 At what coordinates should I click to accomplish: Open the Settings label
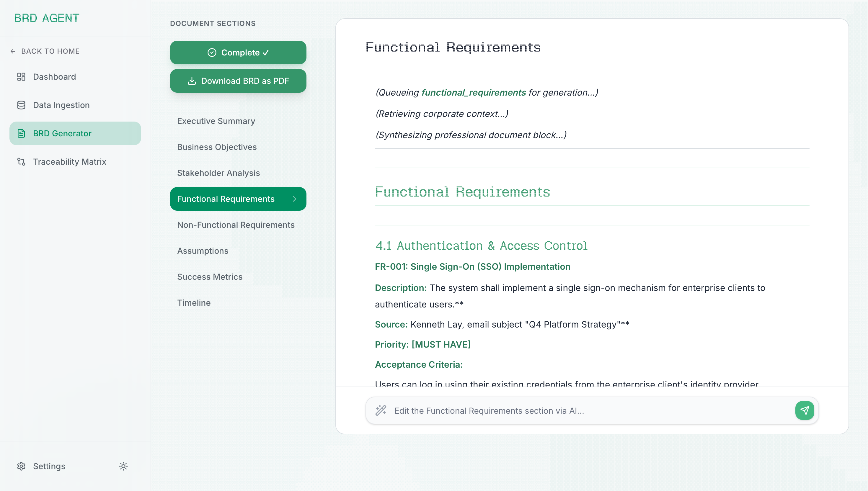[x=49, y=467]
